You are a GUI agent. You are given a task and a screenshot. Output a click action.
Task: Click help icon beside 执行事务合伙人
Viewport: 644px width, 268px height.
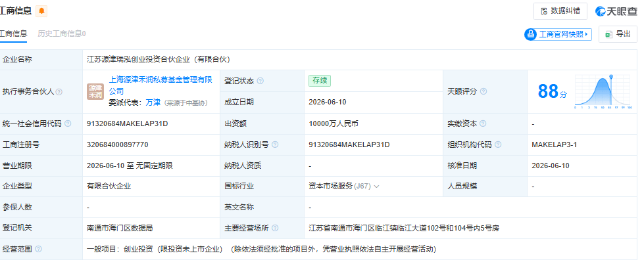click(59, 92)
